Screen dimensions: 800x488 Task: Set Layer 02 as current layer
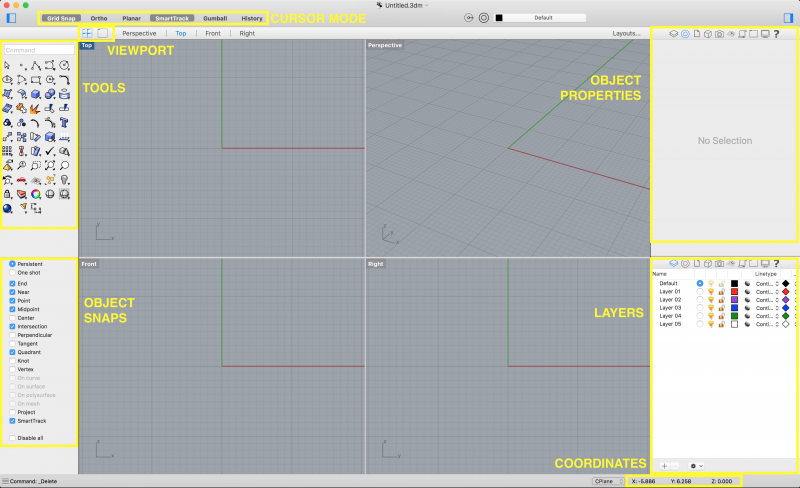click(699, 299)
